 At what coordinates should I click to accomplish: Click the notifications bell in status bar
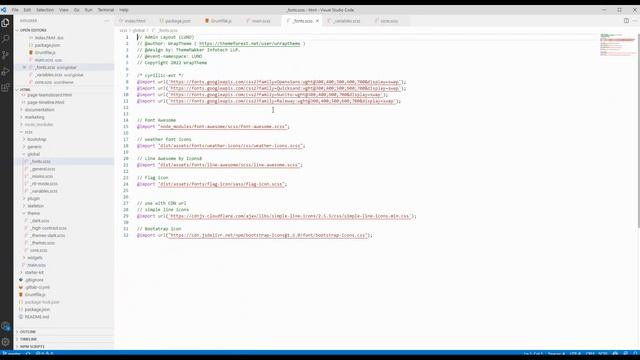635,354
